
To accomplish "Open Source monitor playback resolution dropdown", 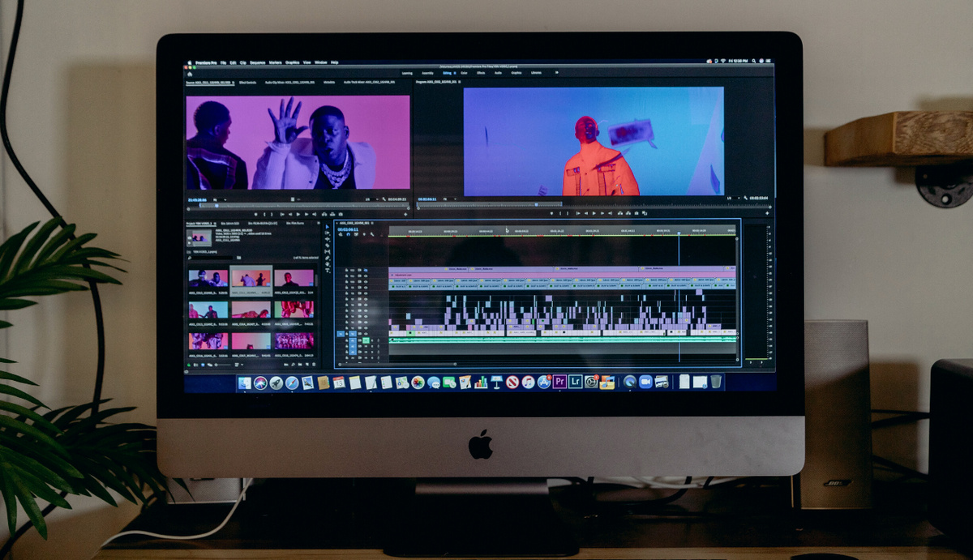I will [x=370, y=199].
